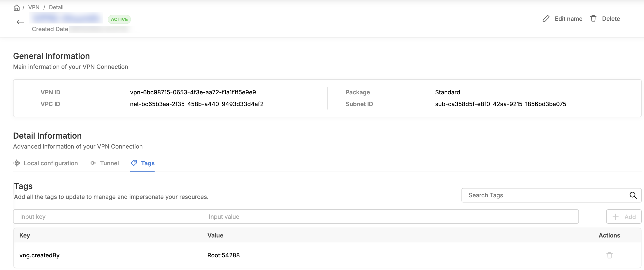Click the back arrow icon

point(20,22)
